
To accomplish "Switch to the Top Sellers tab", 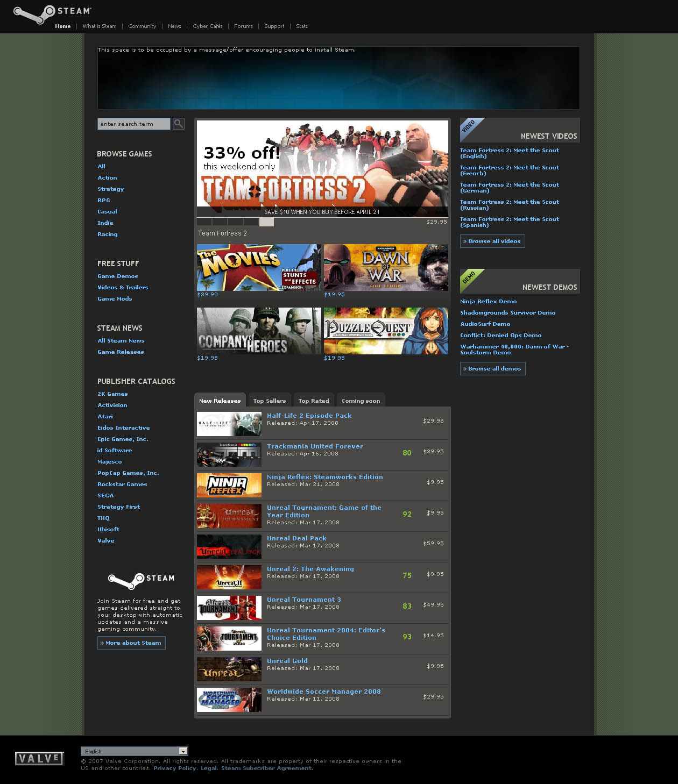I will [270, 400].
